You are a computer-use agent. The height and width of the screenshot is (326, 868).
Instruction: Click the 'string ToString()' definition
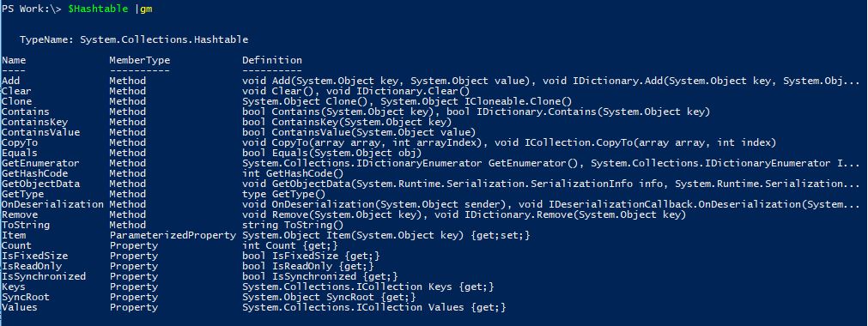pyautogui.click(x=293, y=226)
